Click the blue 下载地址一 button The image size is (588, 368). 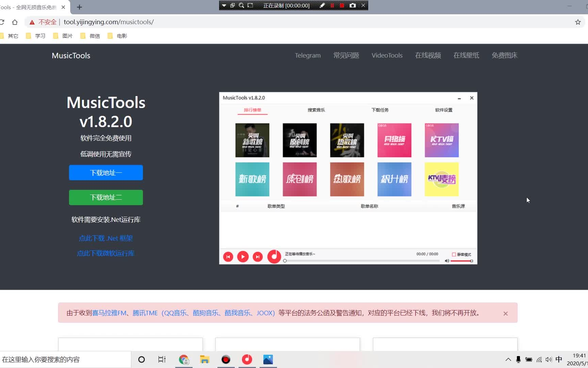coord(106,173)
